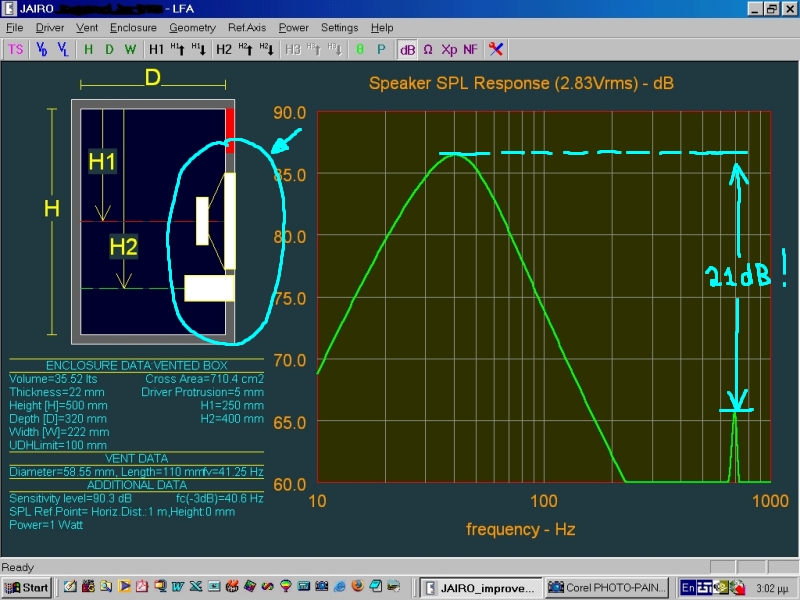The width and height of the screenshot is (800, 600).
Task: Switch to Corel PHOTO-PAINT taskbar window
Action: pyautogui.click(x=607, y=588)
